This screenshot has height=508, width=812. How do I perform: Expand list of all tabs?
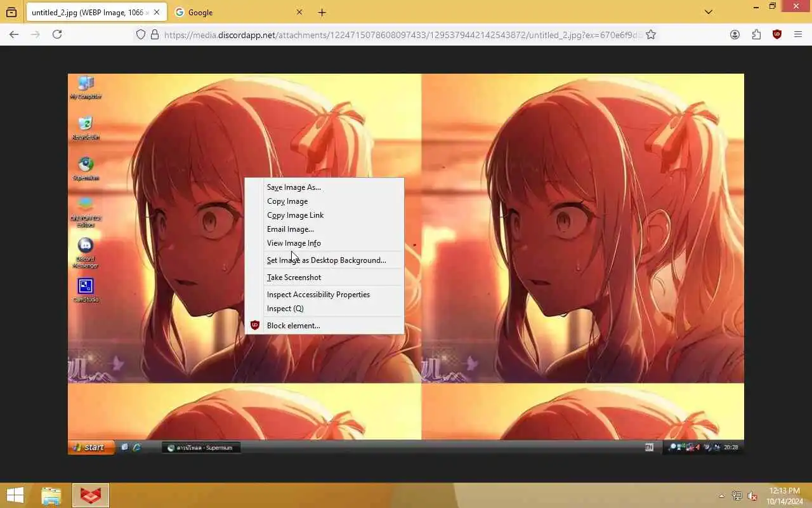point(709,12)
